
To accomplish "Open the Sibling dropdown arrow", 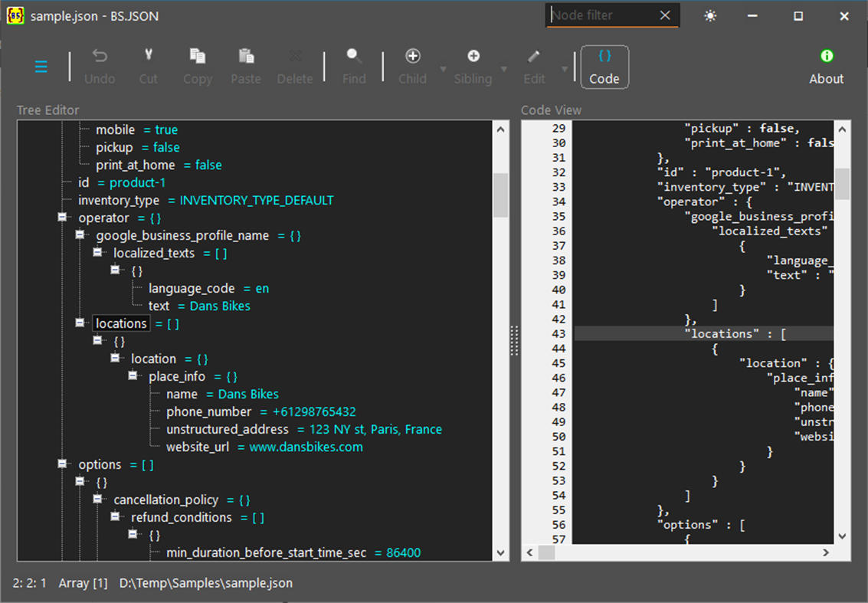I will click(504, 69).
